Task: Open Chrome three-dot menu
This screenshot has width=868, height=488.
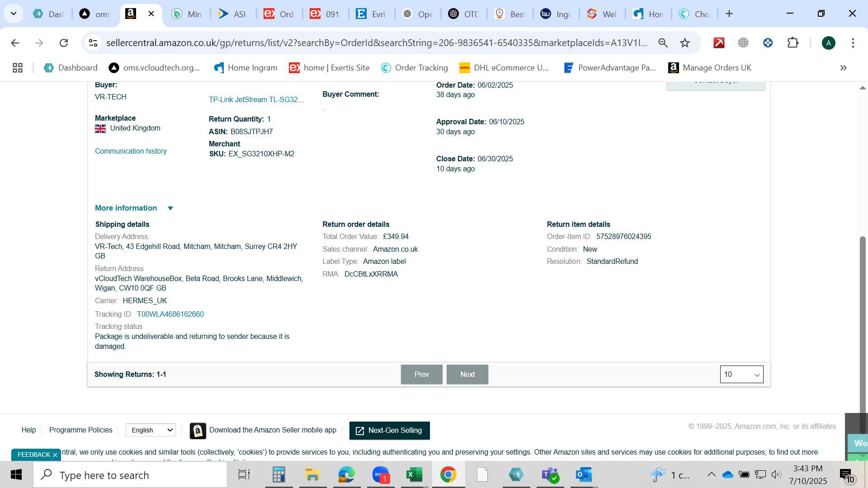Action: click(853, 43)
